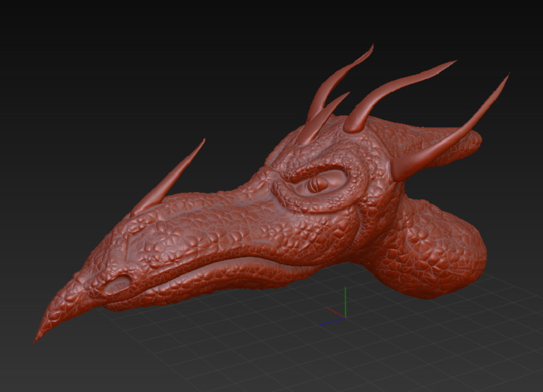The width and height of the screenshot is (543, 392).
Task: Click the nostril on the dragon's snout
Action: [118, 285]
